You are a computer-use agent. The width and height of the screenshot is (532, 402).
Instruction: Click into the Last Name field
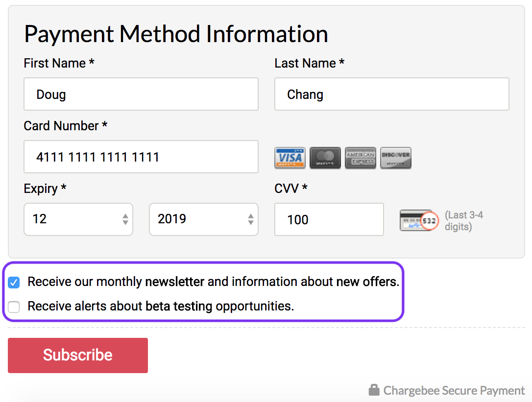point(391,94)
